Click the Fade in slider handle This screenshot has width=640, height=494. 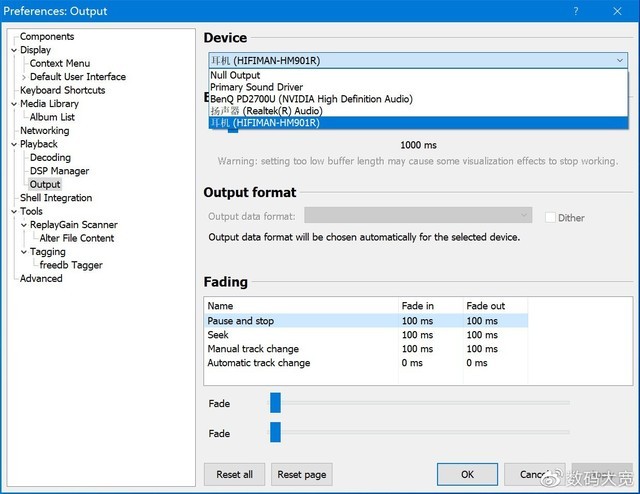click(275, 402)
